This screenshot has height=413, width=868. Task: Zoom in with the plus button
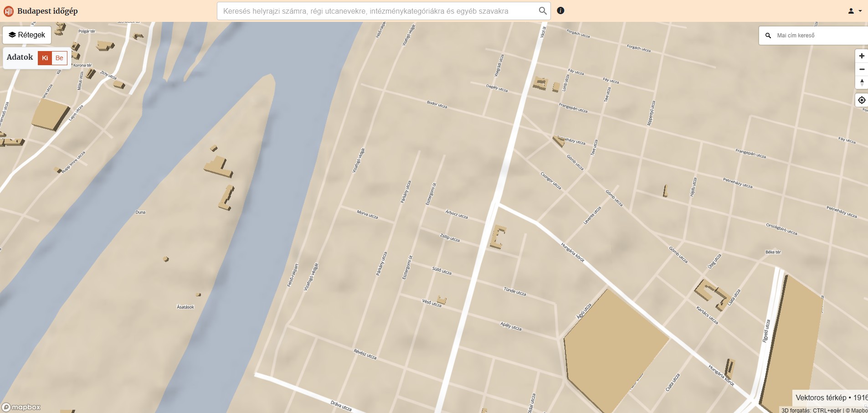(x=861, y=56)
